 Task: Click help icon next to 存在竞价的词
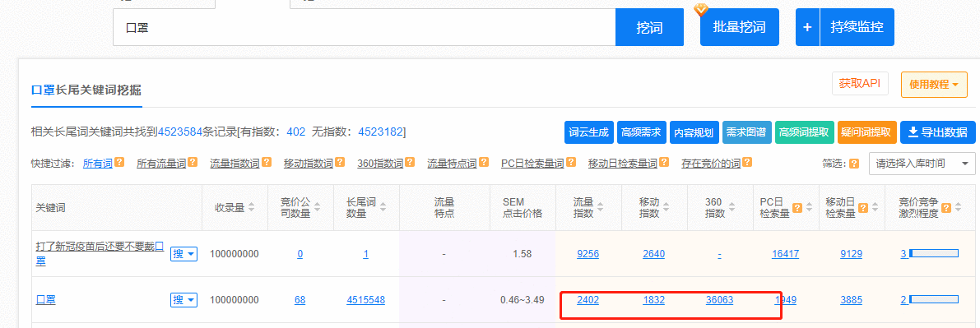[x=747, y=163]
